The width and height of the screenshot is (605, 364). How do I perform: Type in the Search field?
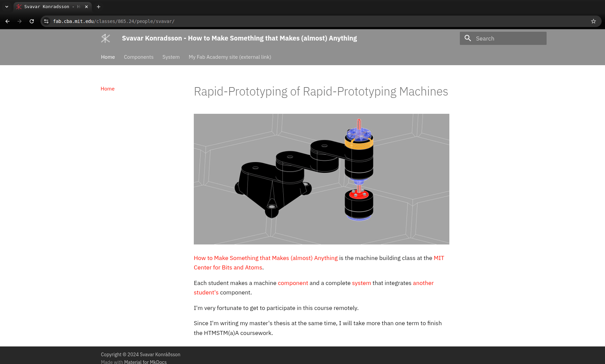click(x=508, y=38)
